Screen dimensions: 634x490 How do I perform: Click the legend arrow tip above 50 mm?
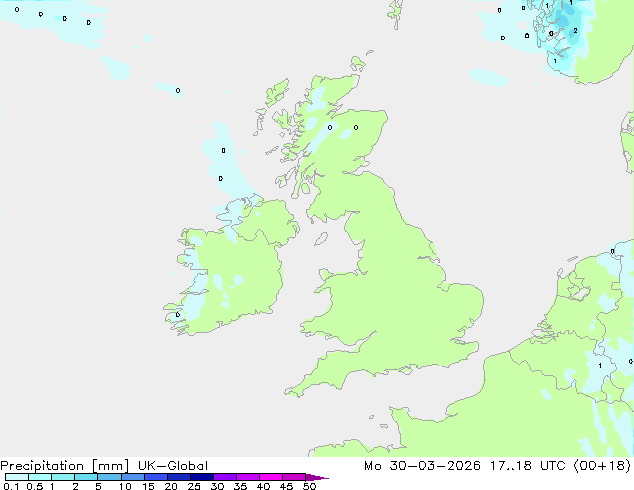point(317,477)
